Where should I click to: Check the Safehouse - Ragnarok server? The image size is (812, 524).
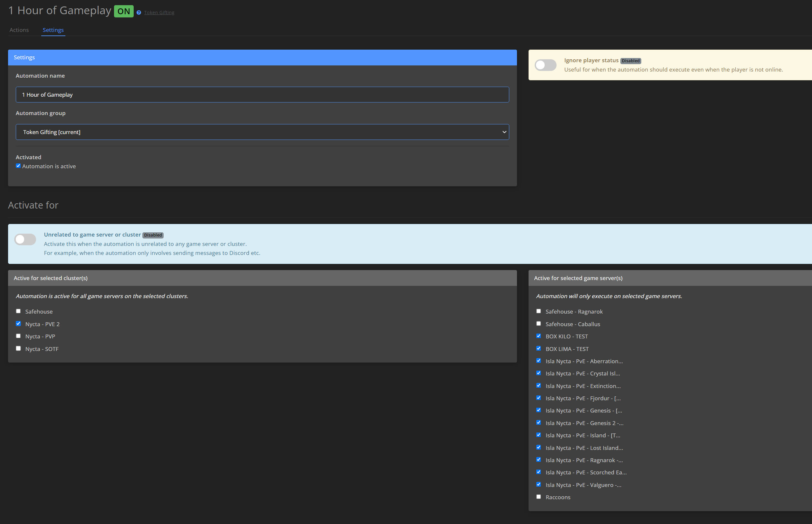tap(539, 311)
